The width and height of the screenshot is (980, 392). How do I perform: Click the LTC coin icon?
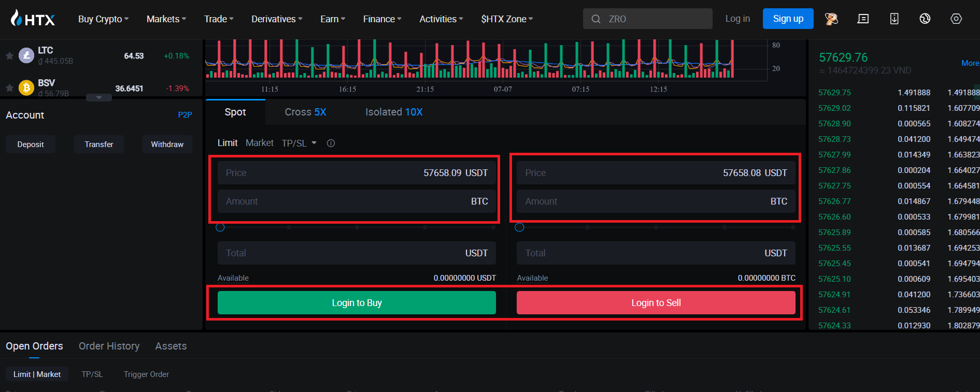click(26, 55)
